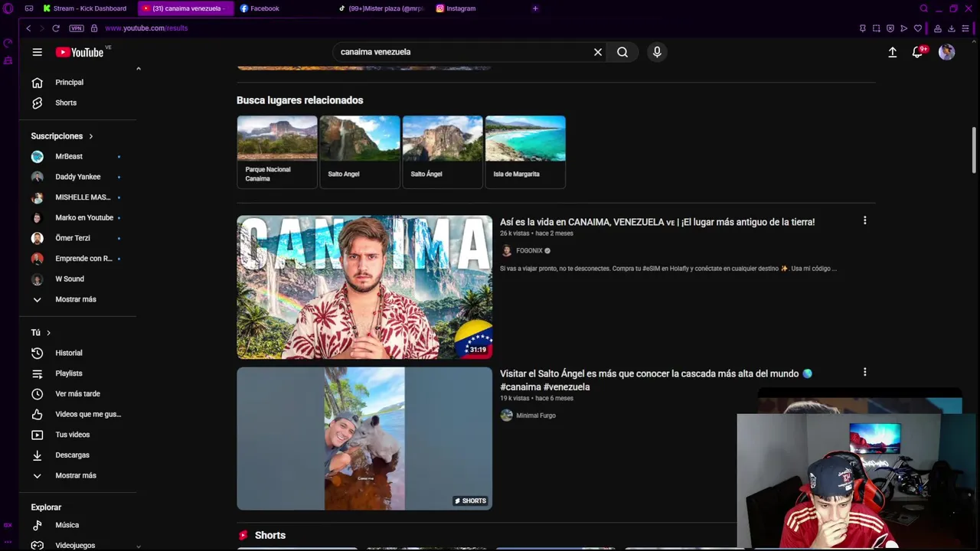Click the page vertical scrollbar
Image resolution: width=980 pixels, height=551 pixels.
[x=975, y=150]
